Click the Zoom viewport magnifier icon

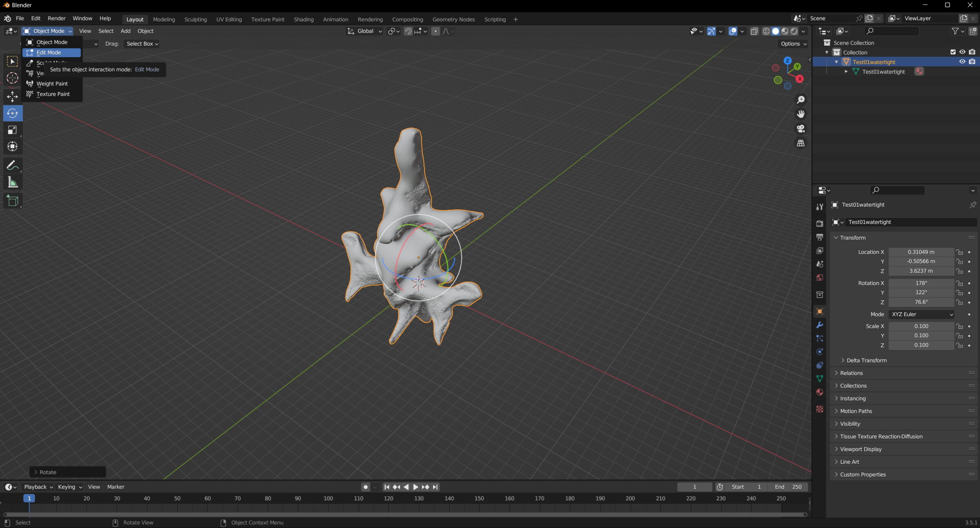(x=801, y=100)
